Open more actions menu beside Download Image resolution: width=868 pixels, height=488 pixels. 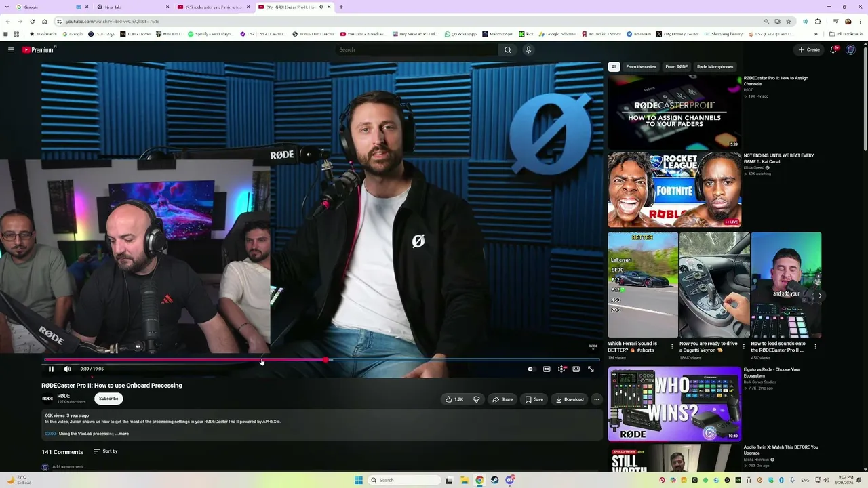coord(597,399)
